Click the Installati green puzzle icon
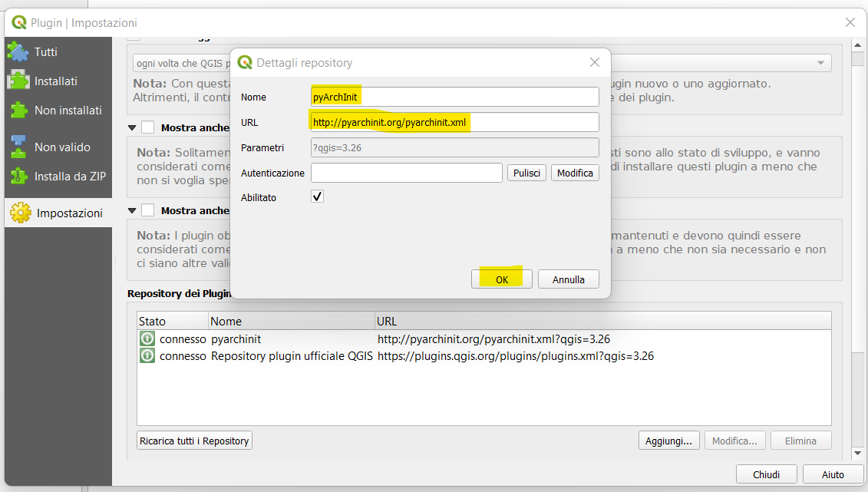The height and width of the screenshot is (492, 868). [18, 81]
